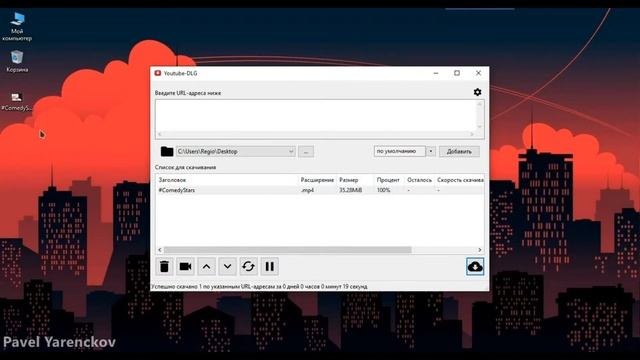Move selected item down in list
Screen dimensions: 640x360
227,267
